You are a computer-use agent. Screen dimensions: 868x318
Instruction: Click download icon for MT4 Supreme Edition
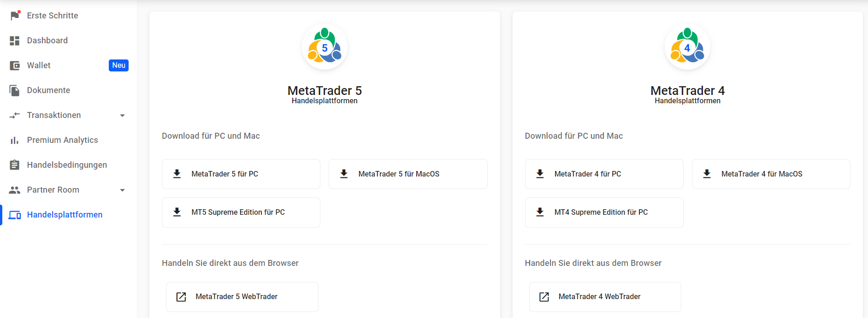[x=540, y=212]
